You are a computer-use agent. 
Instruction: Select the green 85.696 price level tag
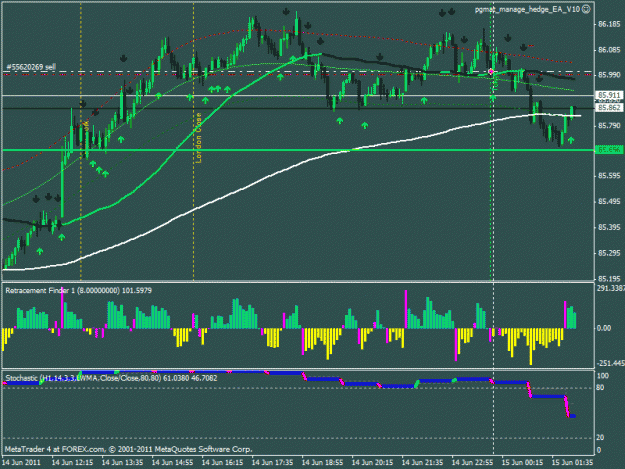(609, 150)
